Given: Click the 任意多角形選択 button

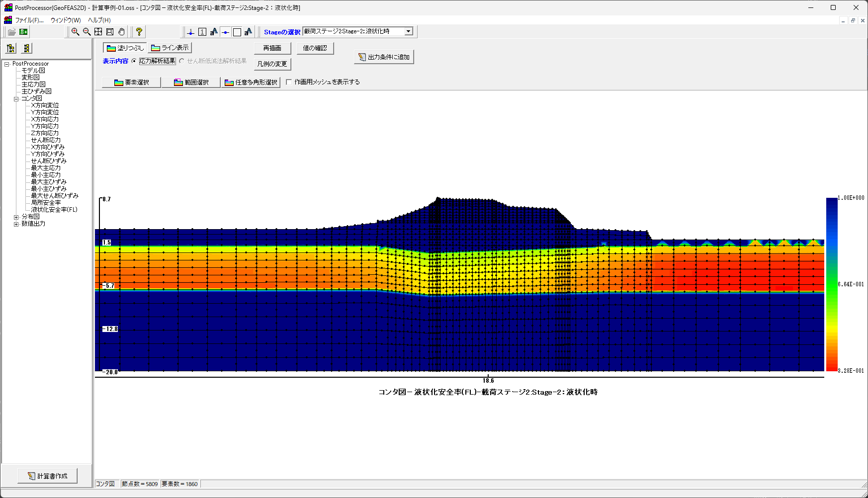Looking at the screenshot, I should [251, 83].
